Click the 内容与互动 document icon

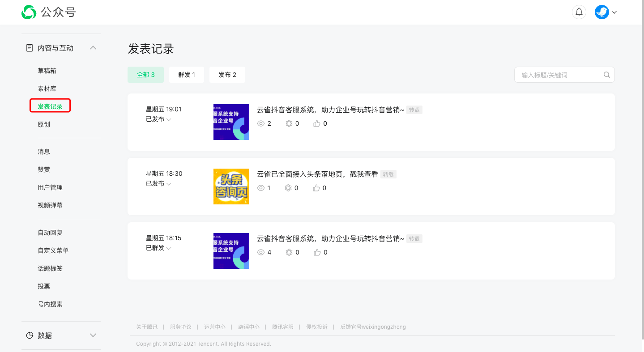coord(30,48)
